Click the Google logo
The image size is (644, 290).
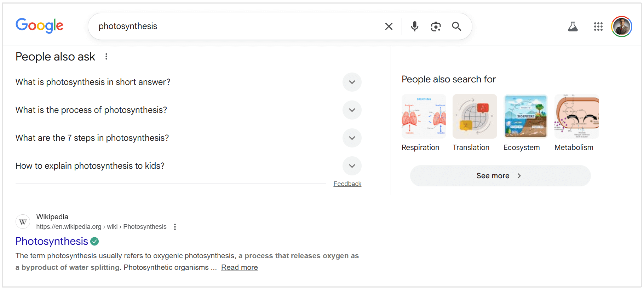(39, 26)
